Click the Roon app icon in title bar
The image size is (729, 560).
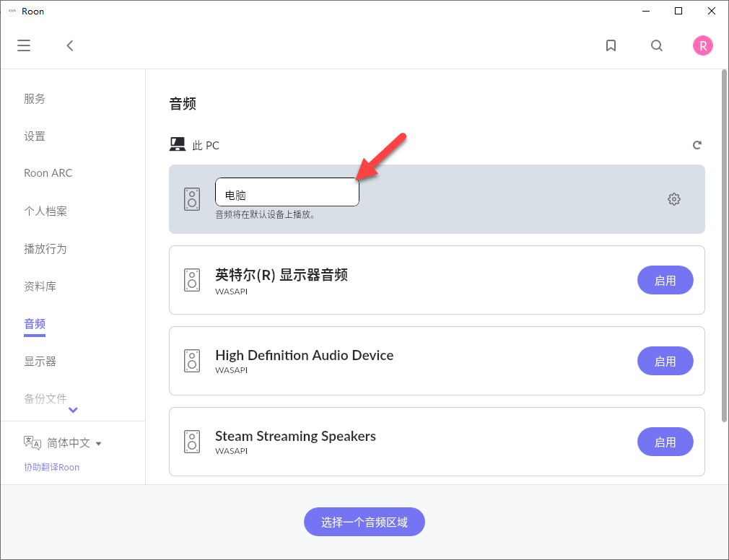tap(12, 11)
